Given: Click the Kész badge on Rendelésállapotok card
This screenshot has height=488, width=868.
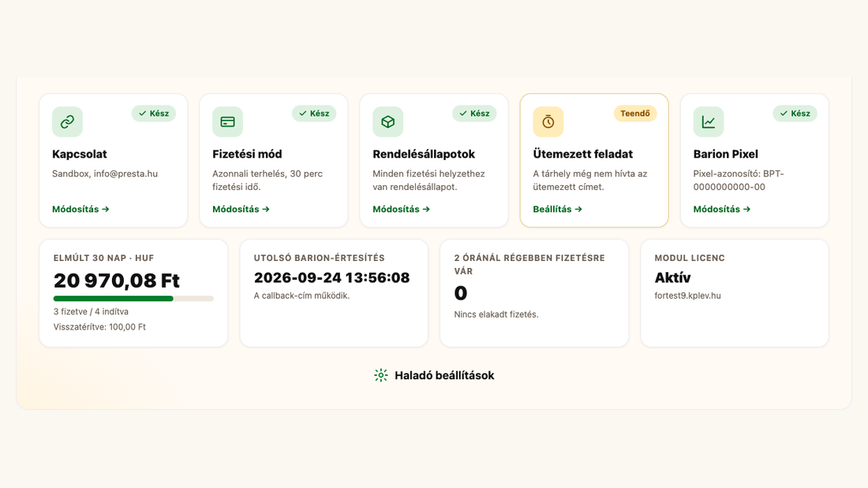Looking at the screenshot, I should coord(474,114).
